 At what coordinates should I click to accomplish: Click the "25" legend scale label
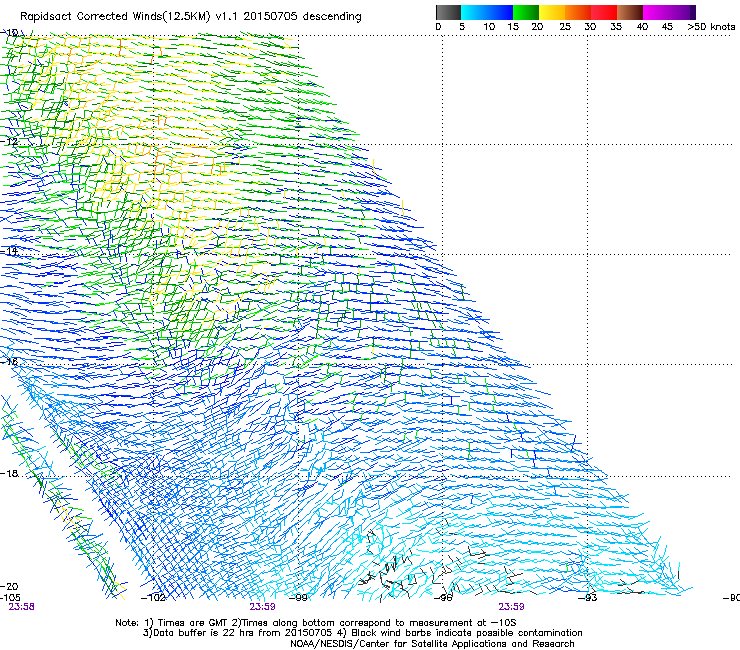click(x=565, y=26)
